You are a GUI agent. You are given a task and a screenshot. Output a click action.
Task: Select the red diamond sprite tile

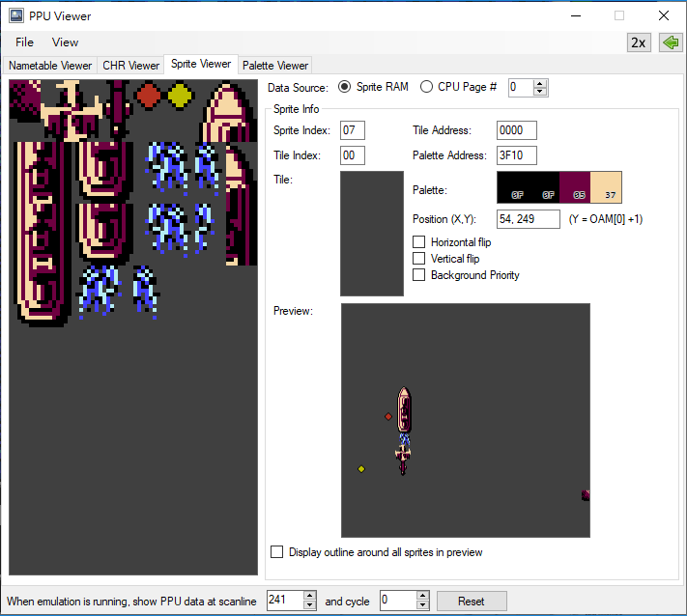click(x=149, y=95)
